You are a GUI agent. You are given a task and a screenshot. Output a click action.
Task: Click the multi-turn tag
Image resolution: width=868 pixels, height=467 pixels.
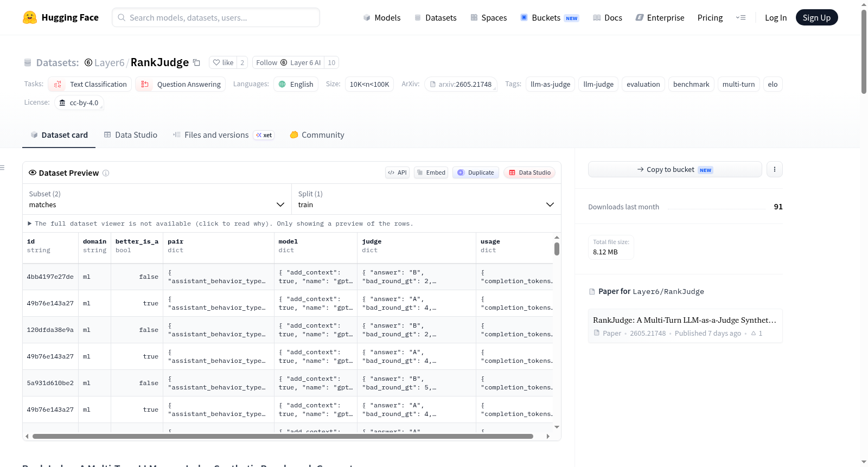click(x=738, y=84)
